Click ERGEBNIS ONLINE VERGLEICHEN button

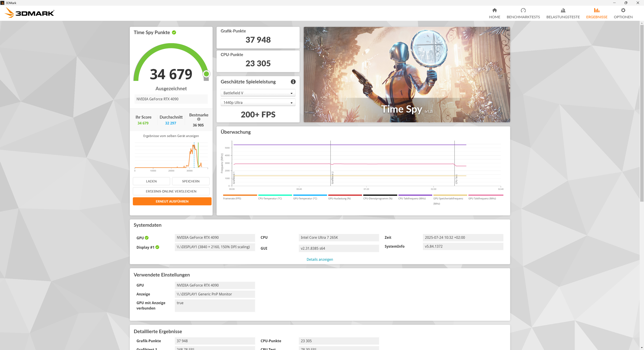(171, 191)
